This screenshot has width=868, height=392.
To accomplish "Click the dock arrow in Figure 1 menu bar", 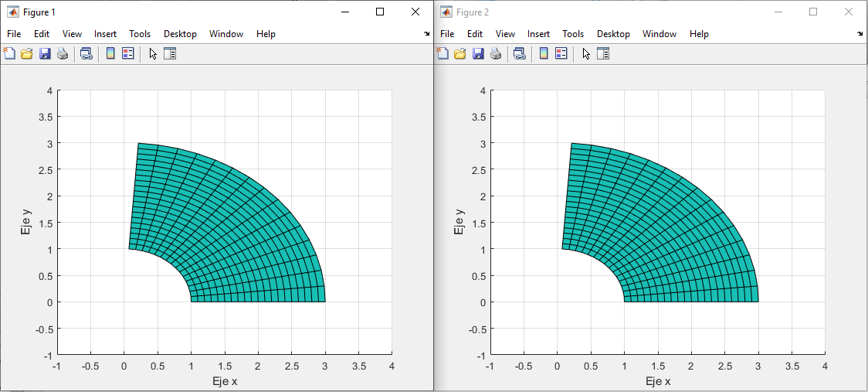I will click(x=427, y=34).
